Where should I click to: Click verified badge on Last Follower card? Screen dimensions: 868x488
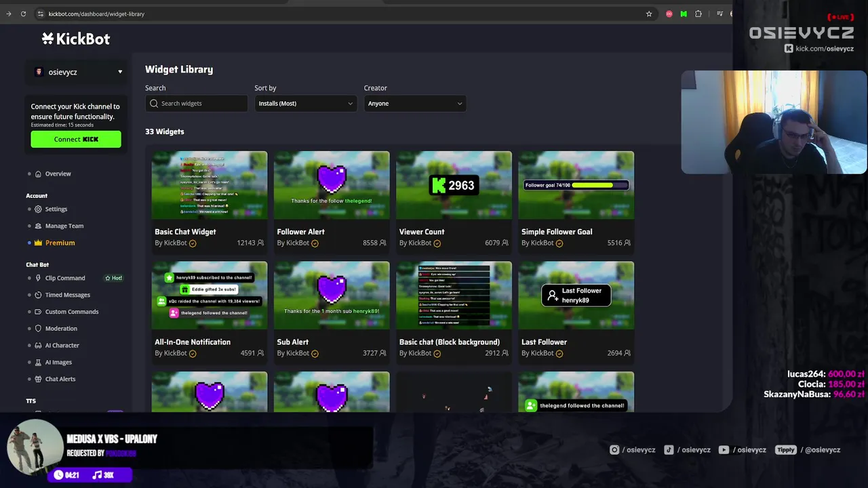(x=559, y=354)
